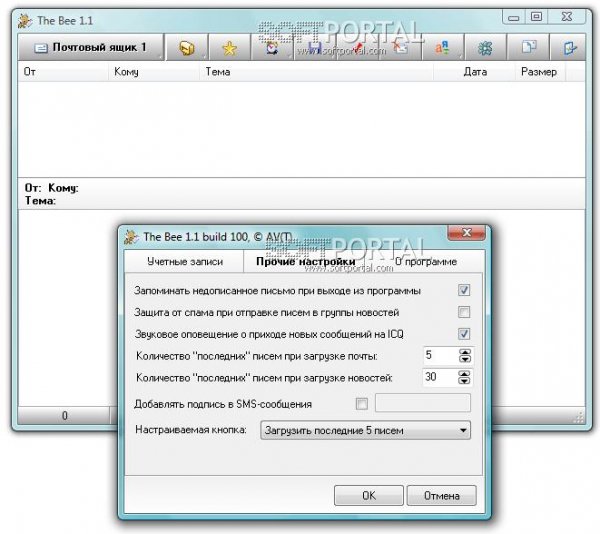Viewport: 600px width, 534px height.
Task: Maximize the main The Bee window
Action: 536,17
